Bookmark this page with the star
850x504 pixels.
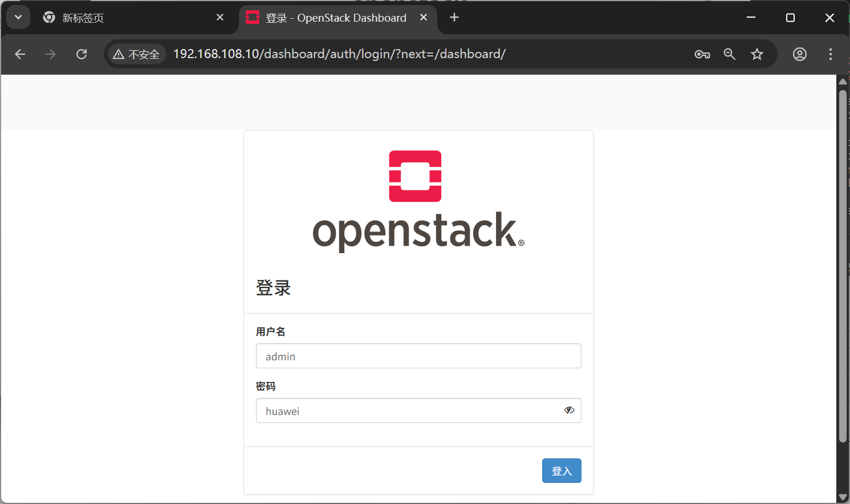click(x=757, y=54)
